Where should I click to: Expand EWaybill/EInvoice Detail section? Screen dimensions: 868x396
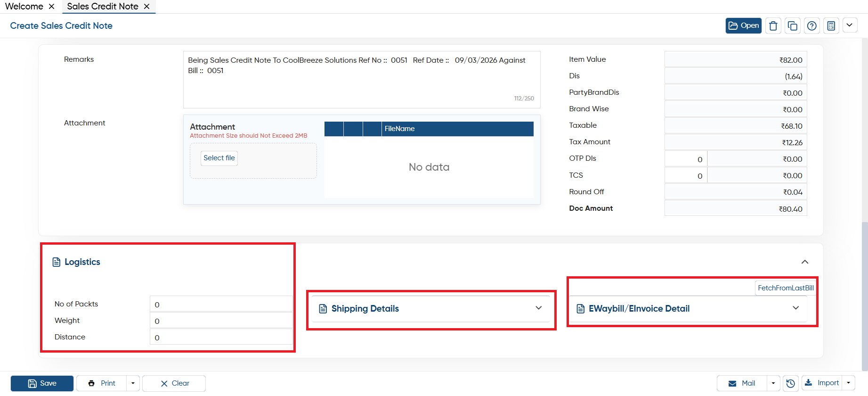(796, 308)
